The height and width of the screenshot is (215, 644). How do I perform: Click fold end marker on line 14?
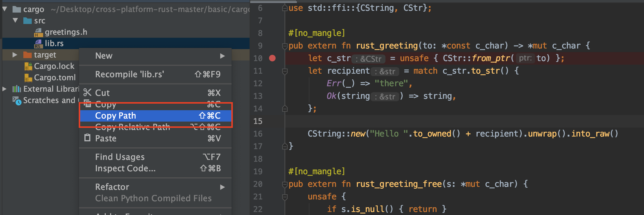coord(285,109)
